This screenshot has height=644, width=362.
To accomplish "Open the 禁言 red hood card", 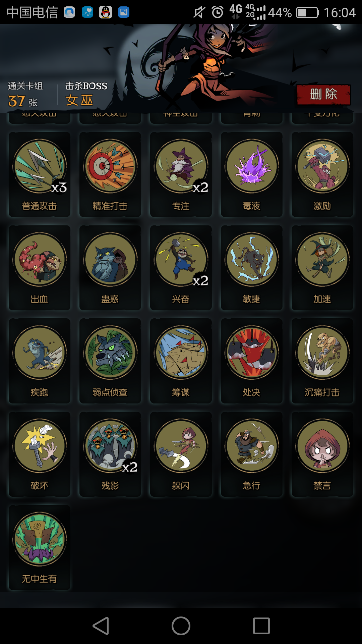I will coord(322,454).
